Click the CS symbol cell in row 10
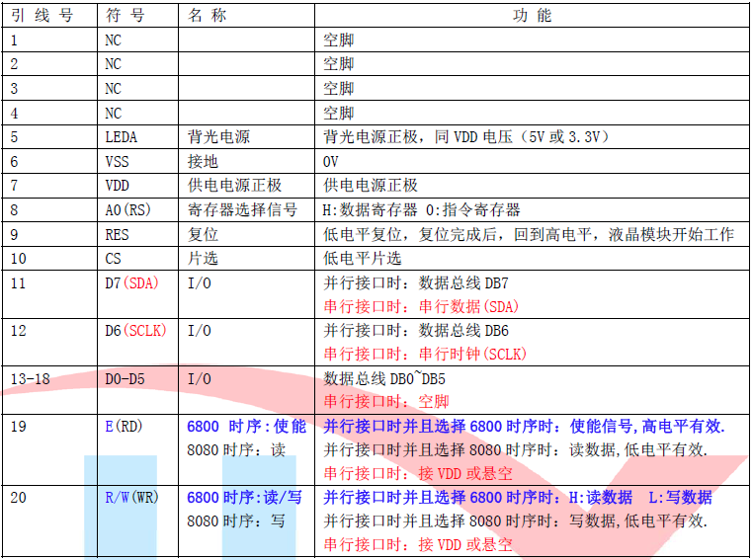 point(113,258)
